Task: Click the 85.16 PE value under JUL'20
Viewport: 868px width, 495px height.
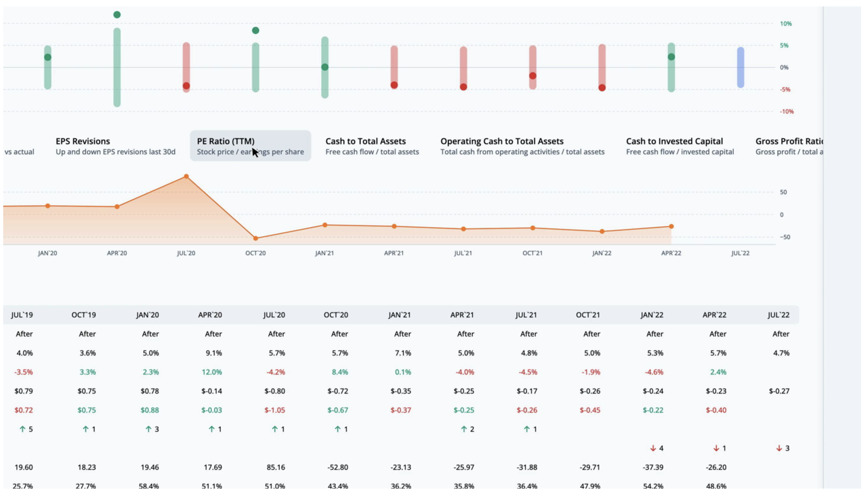Action: pyautogui.click(x=275, y=467)
